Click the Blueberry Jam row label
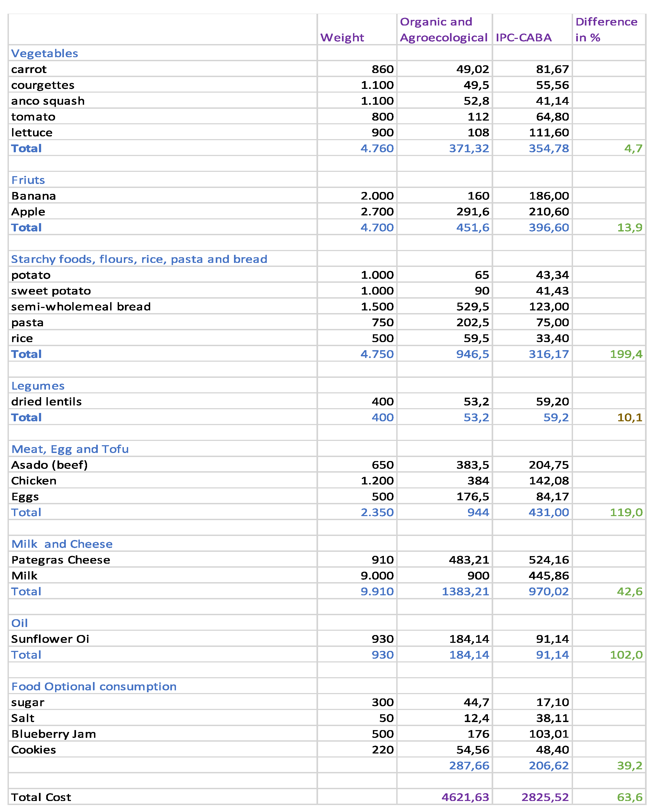 tap(53, 734)
